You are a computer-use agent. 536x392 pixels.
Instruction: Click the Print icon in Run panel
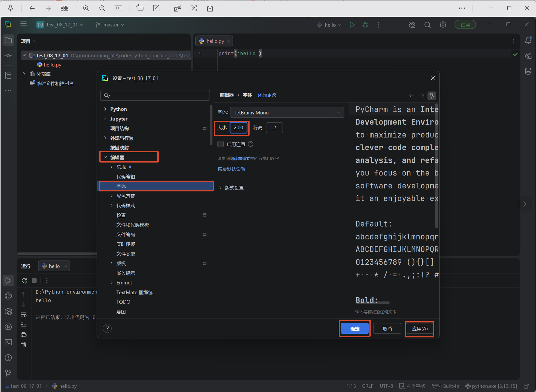[x=24, y=334]
